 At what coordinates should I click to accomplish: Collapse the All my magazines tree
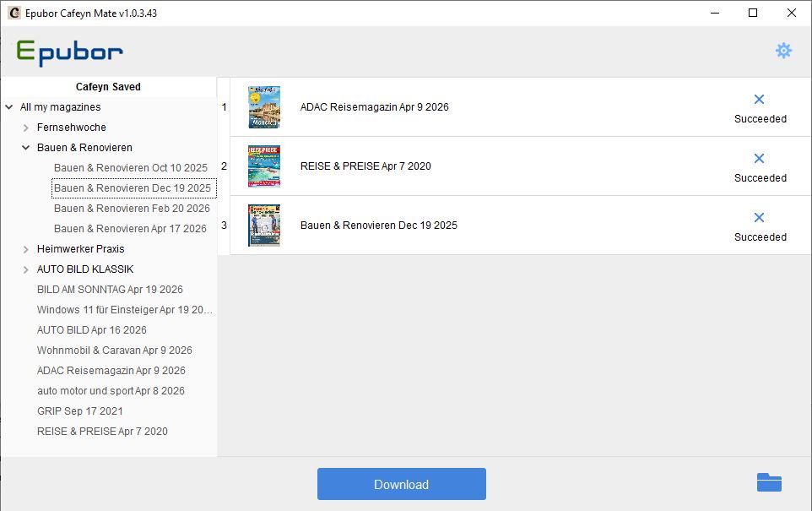(x=8, y=107)
